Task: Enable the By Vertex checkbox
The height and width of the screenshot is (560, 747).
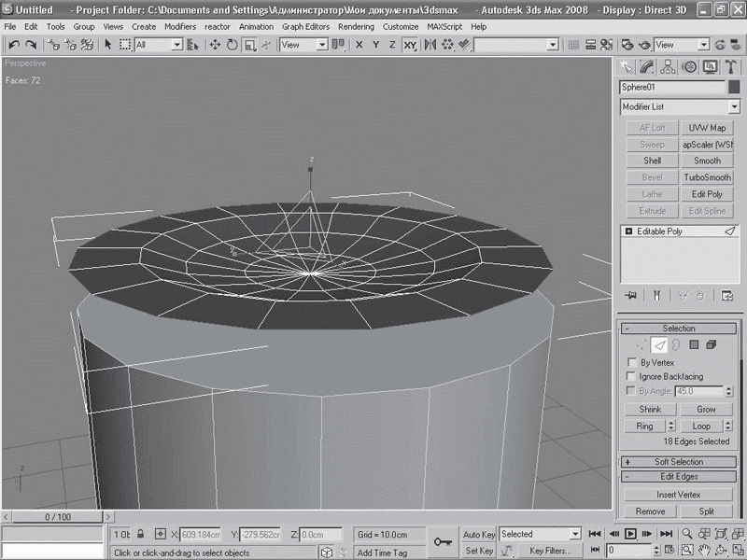Action: click(x=633, y=362)
